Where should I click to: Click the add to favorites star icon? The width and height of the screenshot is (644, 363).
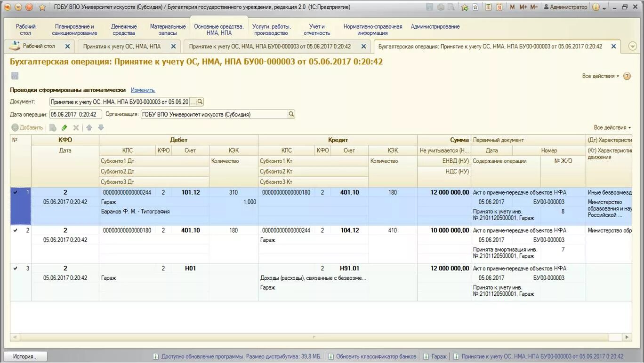coord(465,7)
